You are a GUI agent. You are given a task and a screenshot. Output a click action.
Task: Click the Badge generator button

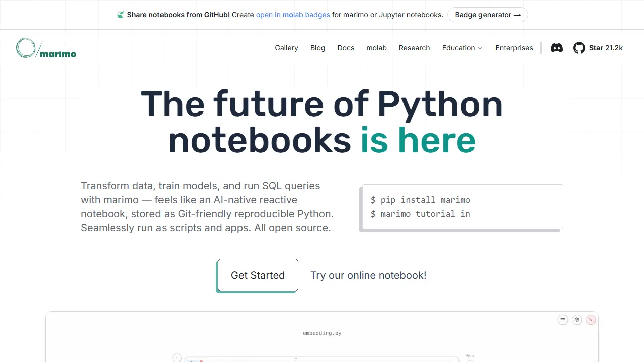[x=488, y=15]
